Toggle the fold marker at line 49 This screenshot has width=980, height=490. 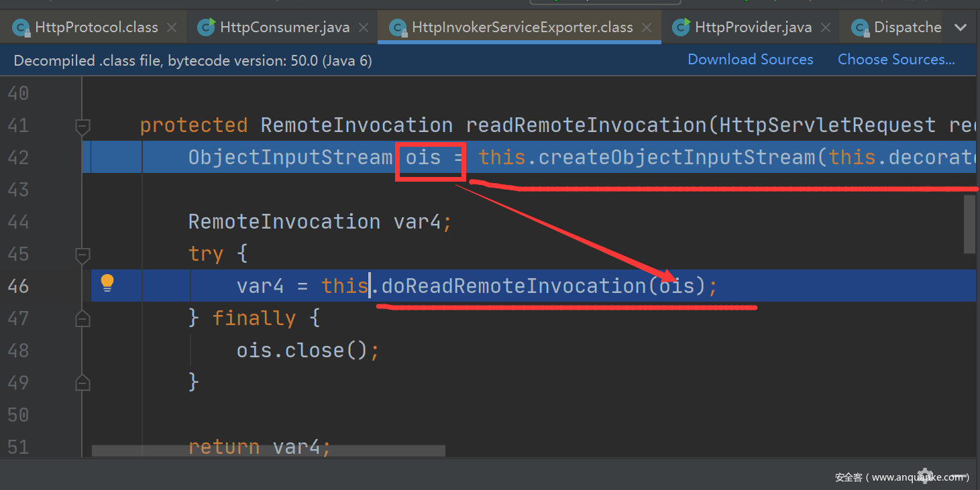point(83,383)
